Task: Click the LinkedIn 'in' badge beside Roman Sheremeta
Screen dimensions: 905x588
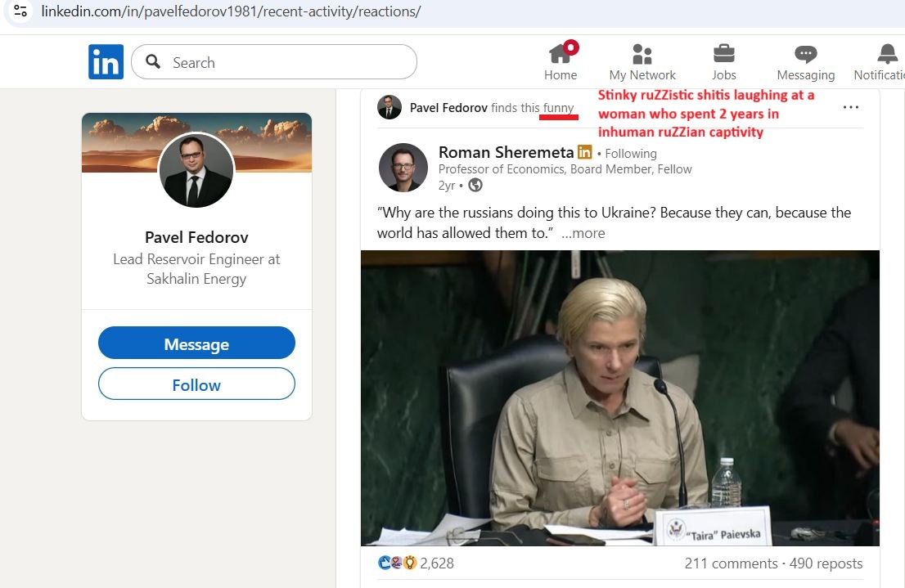Action: pos(584,152)
